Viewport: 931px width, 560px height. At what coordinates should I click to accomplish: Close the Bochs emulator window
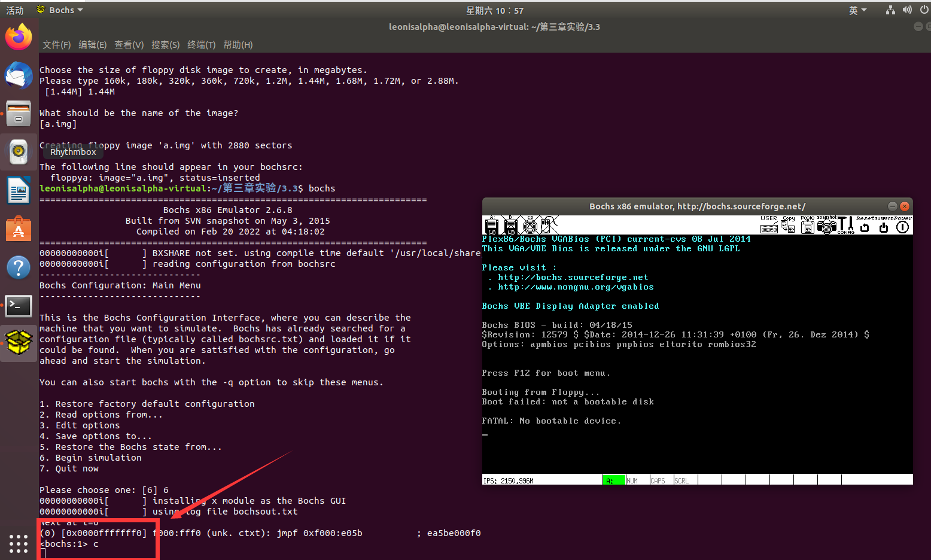coord(905,206)
